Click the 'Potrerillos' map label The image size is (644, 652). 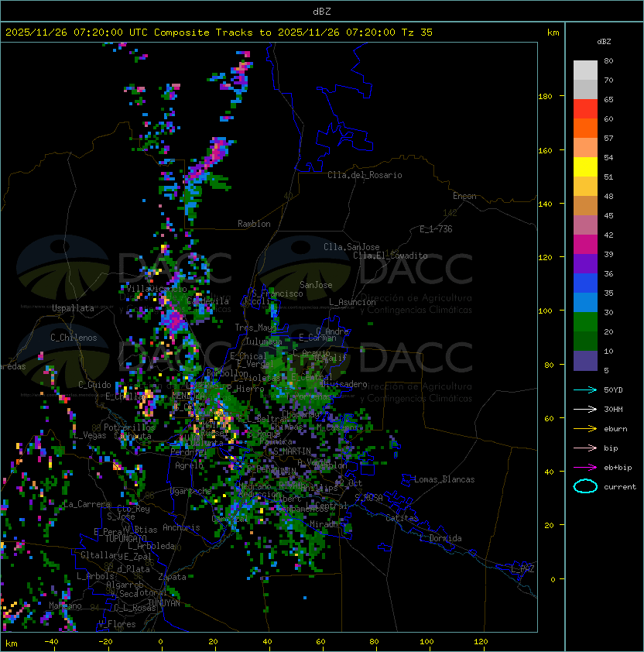(x=129, y=427)
